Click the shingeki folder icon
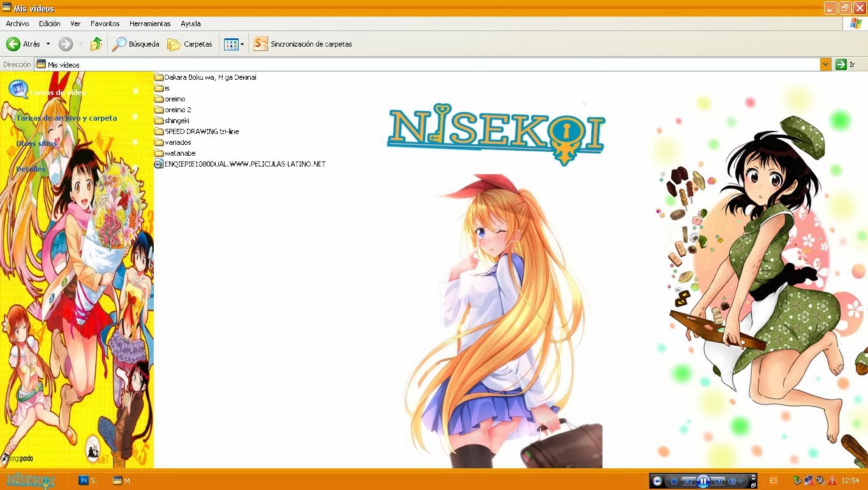This screenshot has width=868, height=490. click(159, 121)
